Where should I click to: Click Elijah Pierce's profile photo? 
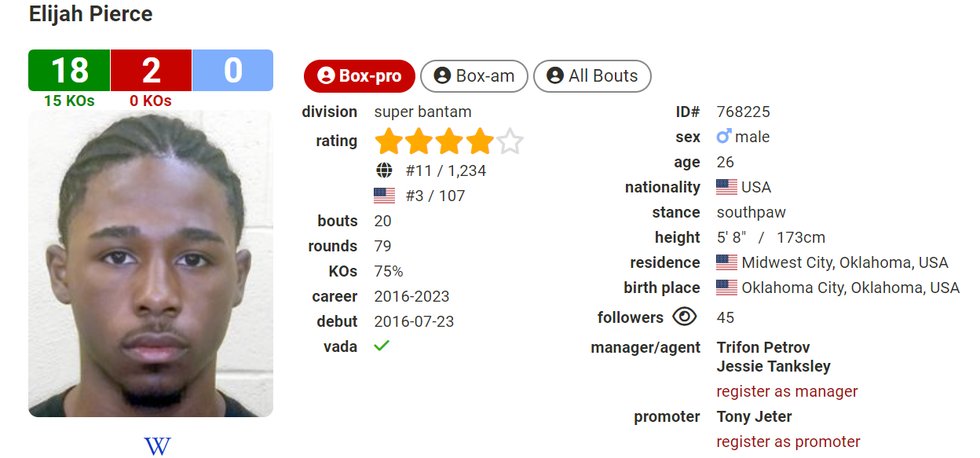tap(151, 263)
